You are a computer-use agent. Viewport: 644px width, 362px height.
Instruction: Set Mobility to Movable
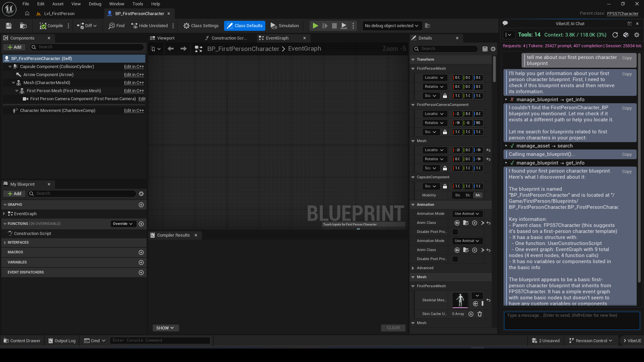click(x=478, y=195)
